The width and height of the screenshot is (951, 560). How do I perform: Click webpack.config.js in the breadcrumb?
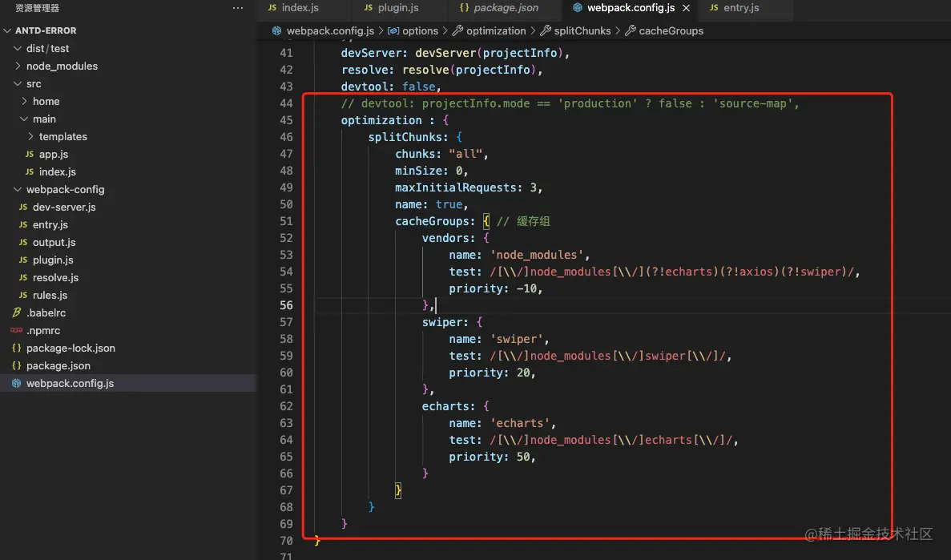coord(330,31)
